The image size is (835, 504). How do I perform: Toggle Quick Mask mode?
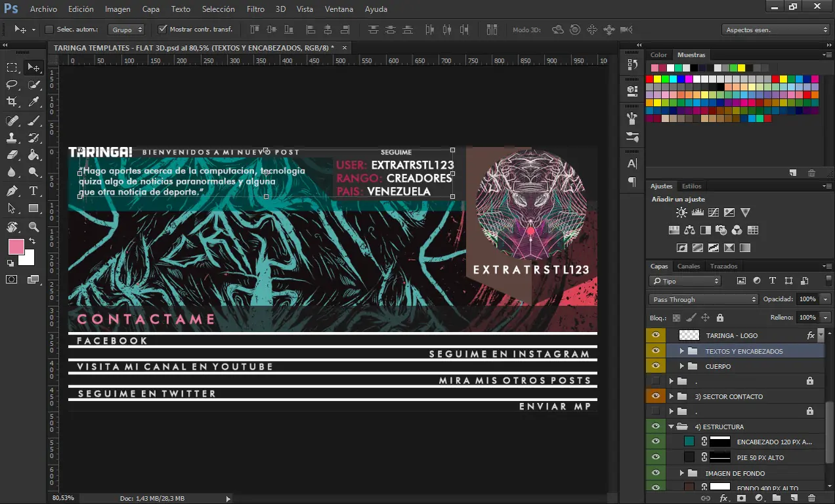(x=12, y=279)
